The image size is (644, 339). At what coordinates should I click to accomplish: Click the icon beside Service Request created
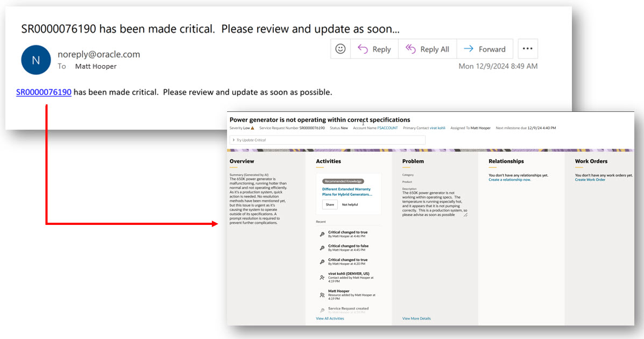coord(322,310)
